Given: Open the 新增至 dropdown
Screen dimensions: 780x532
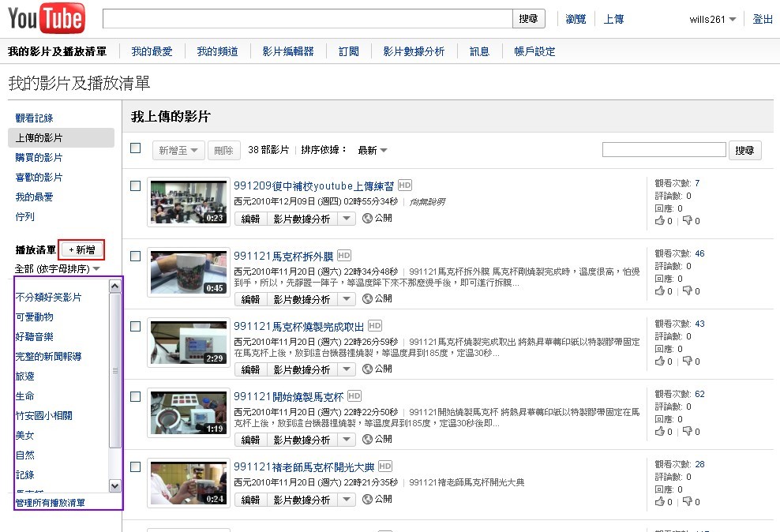Looking at the screenshot, I should pyautogui.click(x=178, y=150).
